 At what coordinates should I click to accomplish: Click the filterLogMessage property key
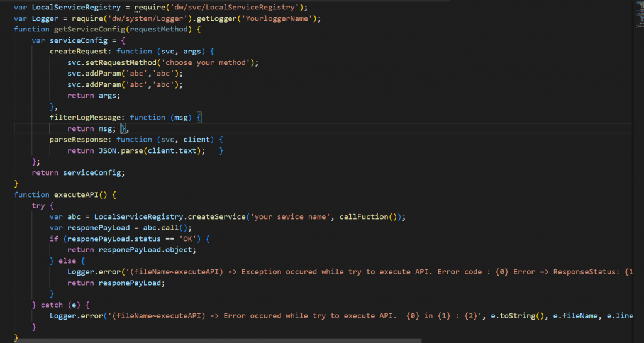point(85,118)
